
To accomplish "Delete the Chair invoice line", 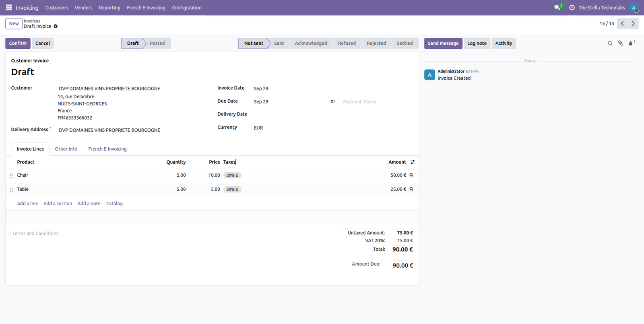I will point(411,175).
